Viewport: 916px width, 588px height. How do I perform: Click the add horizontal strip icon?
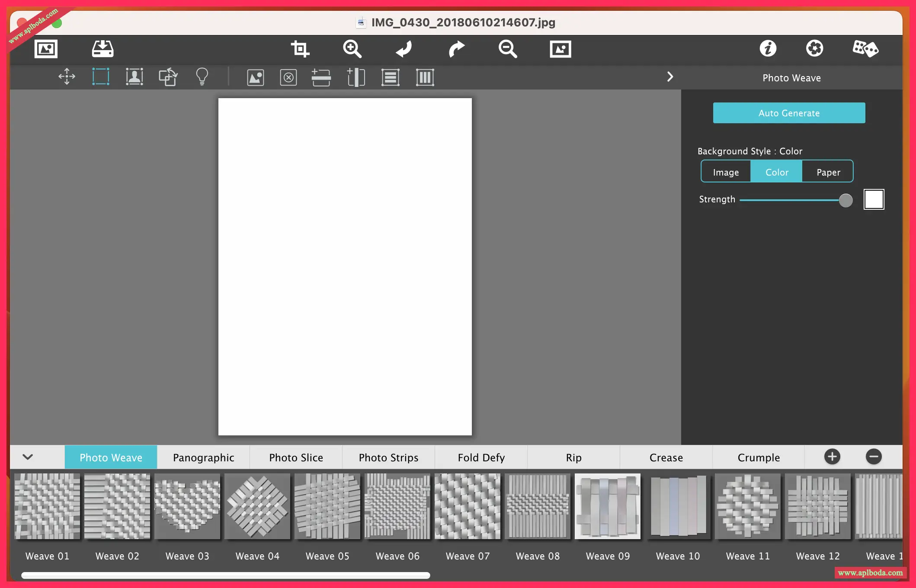coord(321,78)
